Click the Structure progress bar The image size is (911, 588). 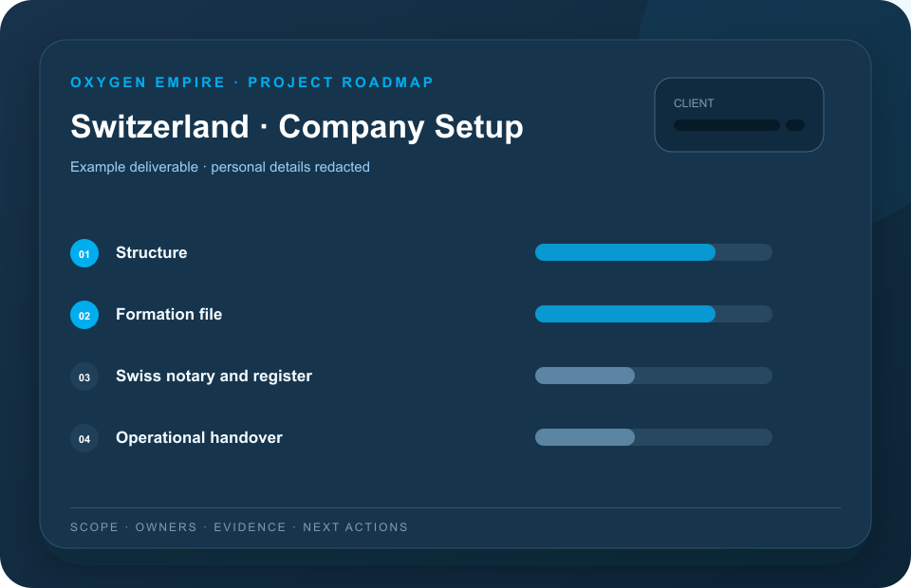click(654, 252)
